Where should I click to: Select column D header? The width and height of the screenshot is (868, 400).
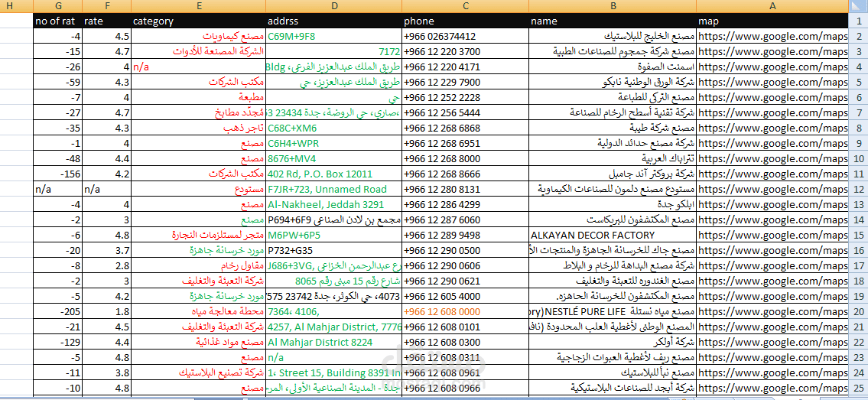tap(334, 7)
